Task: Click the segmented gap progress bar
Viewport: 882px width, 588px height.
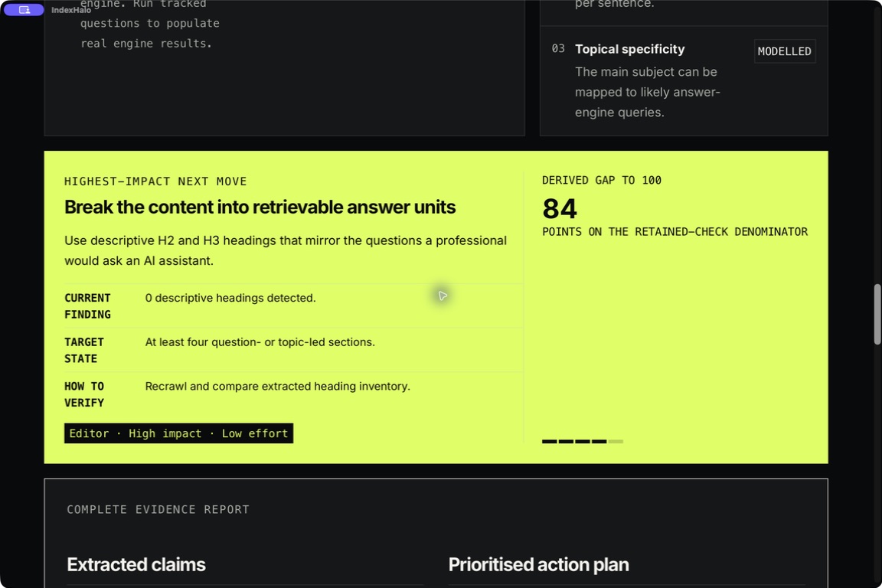Action: 582,442
